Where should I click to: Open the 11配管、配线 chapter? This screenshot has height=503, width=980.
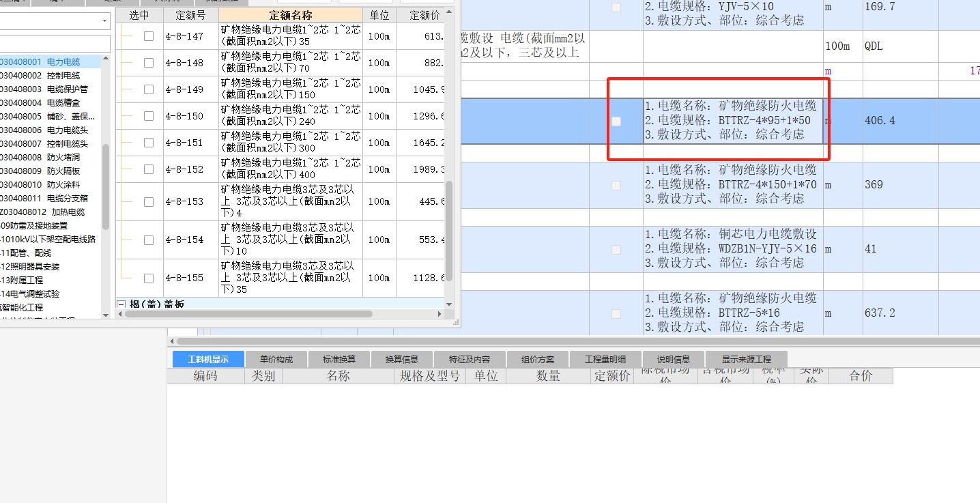pyautogui.click(x=26, y=253)
